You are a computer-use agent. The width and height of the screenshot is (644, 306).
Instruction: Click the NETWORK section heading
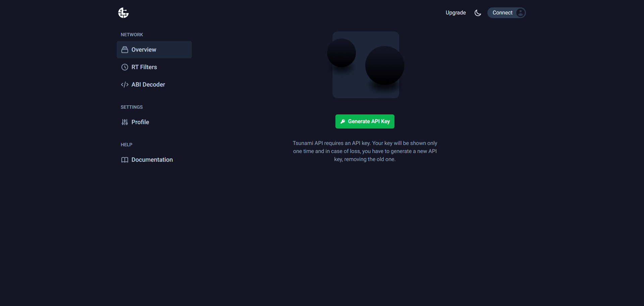click(132, 35)
